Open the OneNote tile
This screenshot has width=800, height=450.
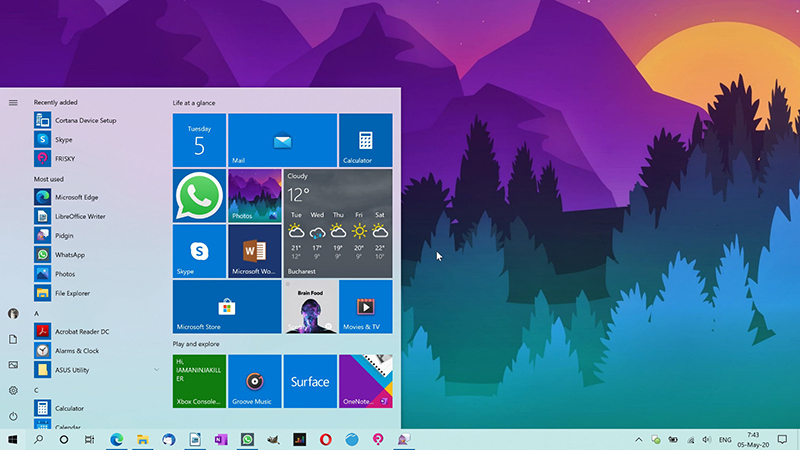coord(365,381)
